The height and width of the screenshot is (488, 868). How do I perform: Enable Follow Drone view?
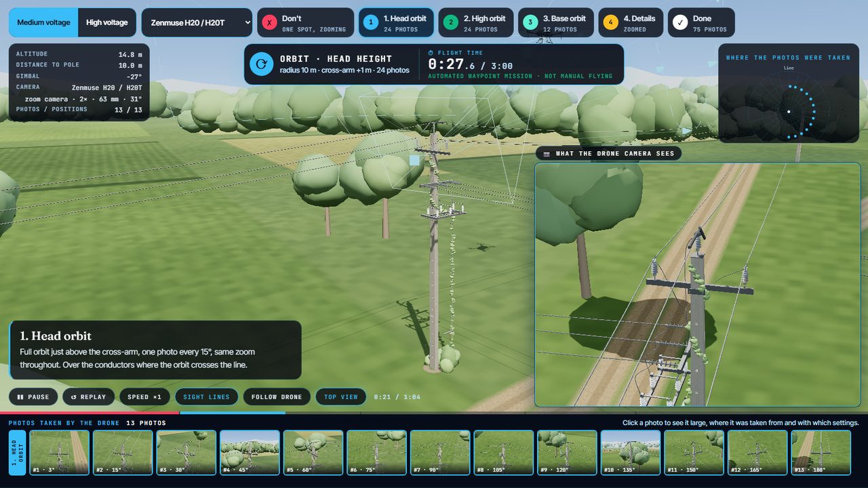(277, 396)
